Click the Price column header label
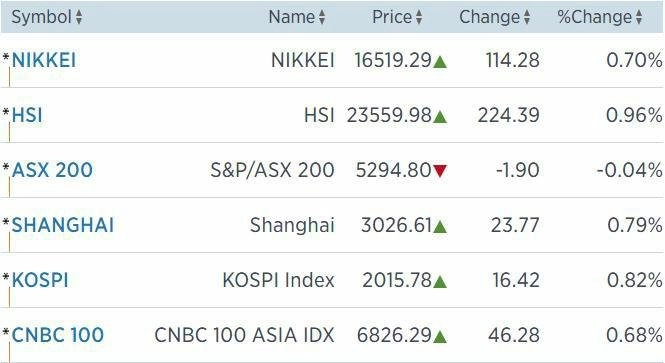The width and height of the screenshot is (665, 363). (392, 17)
